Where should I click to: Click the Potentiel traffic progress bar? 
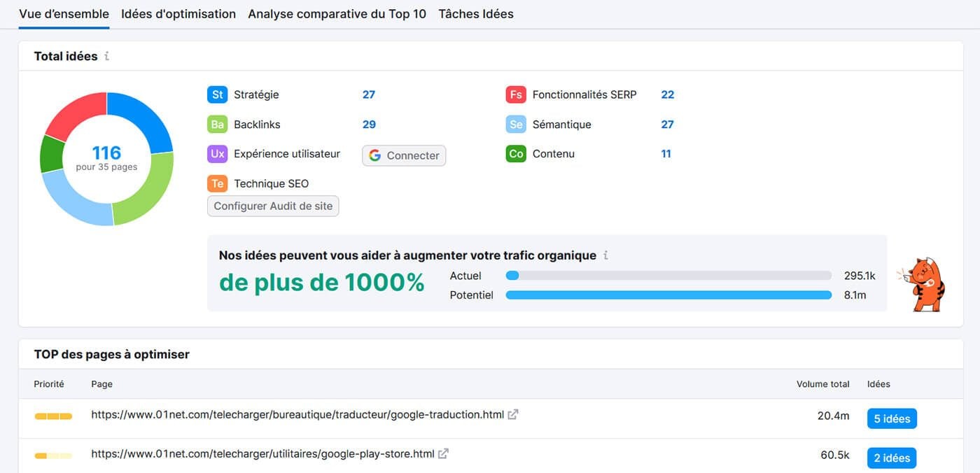click(x=668, y=295)
